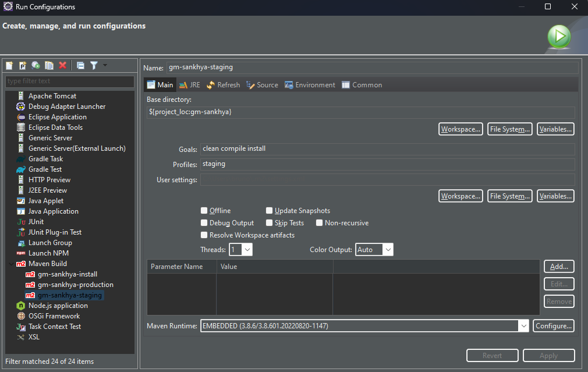Image resolution: width=588 pixels, height=372 pixels.
Task: Select gm-sankhya-staging configuration
Action: [69, 295]
